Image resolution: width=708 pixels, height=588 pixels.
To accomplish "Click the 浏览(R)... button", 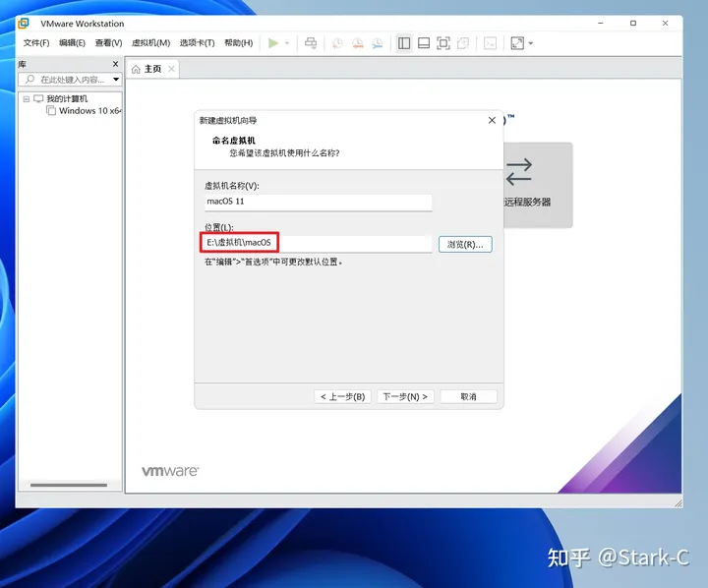I will tap(465, 244).
